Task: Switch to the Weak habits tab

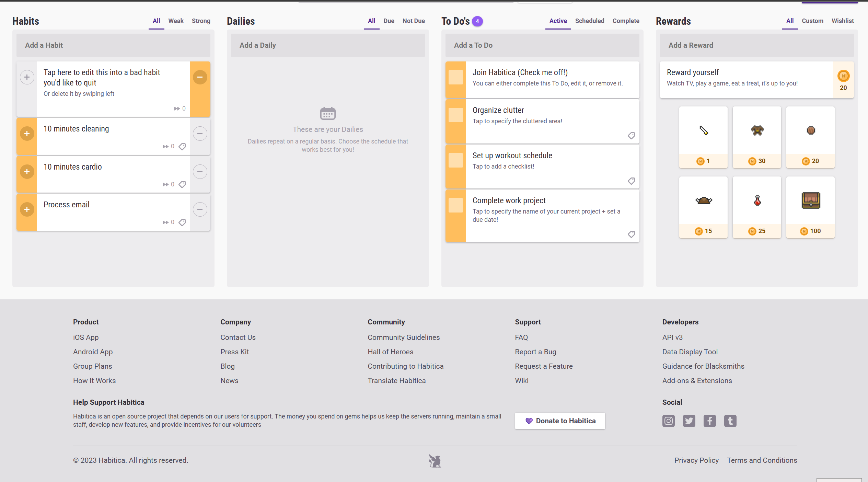Action: click(176, 21)
